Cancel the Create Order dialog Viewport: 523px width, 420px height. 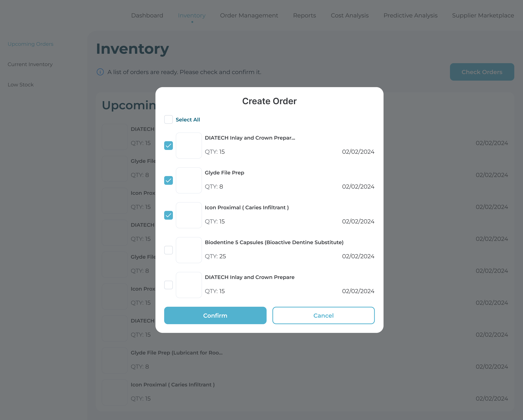(x=323, y=315)
